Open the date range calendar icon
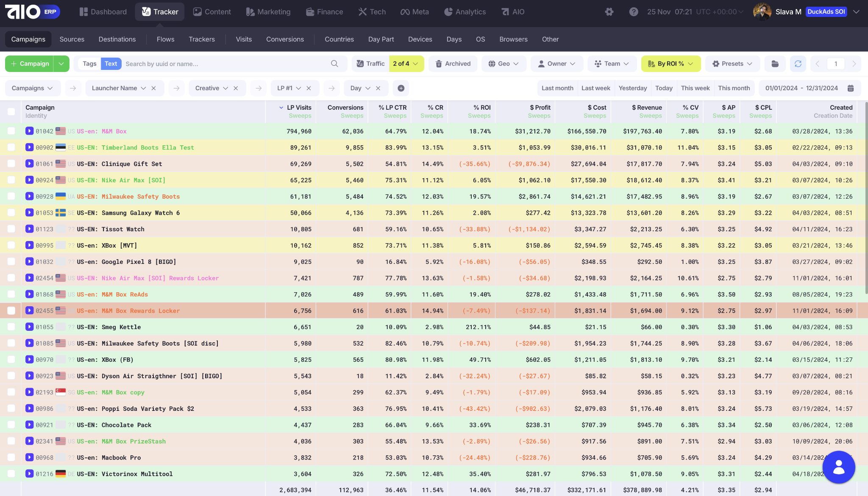The width and height of the screenshot is (868, 496). click(x=851, y=88)
